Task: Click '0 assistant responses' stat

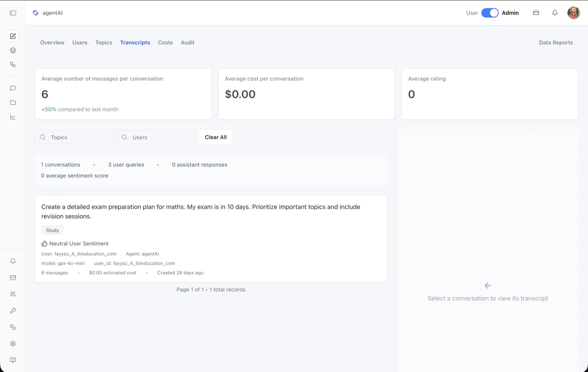Action: click(x=200, y=165)
